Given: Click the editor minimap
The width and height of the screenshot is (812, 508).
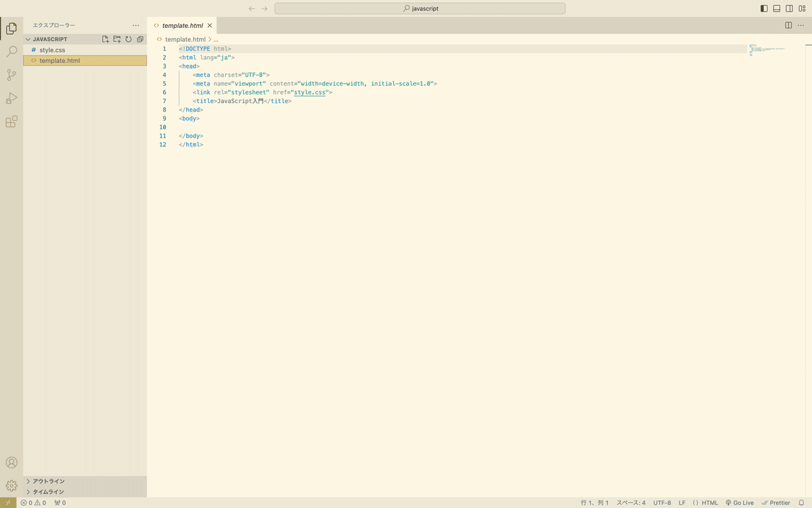Looking at the screenshot, I should pos(767,49).
